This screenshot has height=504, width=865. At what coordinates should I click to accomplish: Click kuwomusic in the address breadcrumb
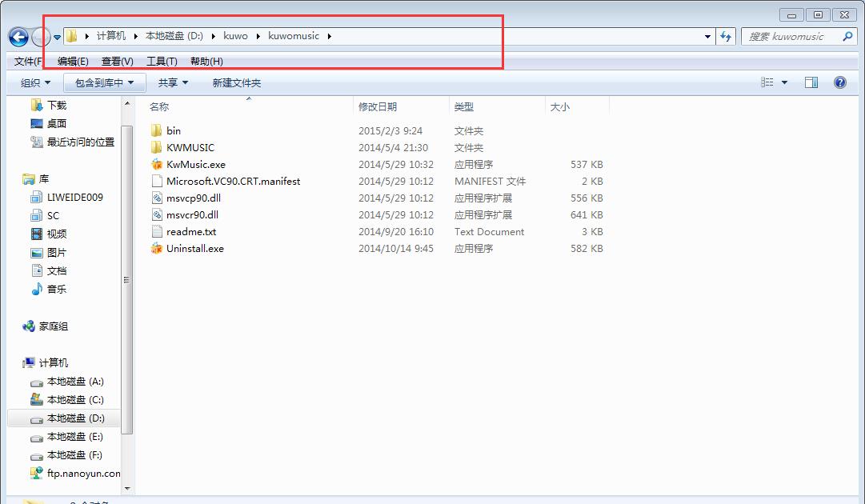click(x=294, y=36)
